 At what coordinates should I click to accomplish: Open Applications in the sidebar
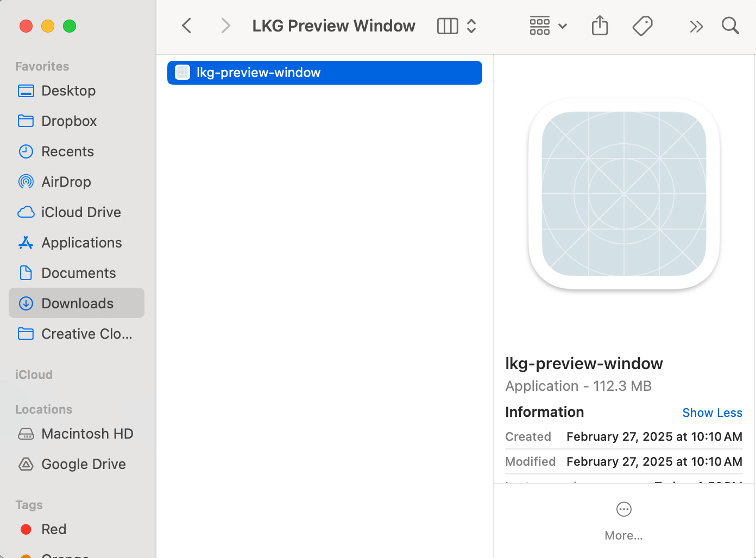[81, 243]
